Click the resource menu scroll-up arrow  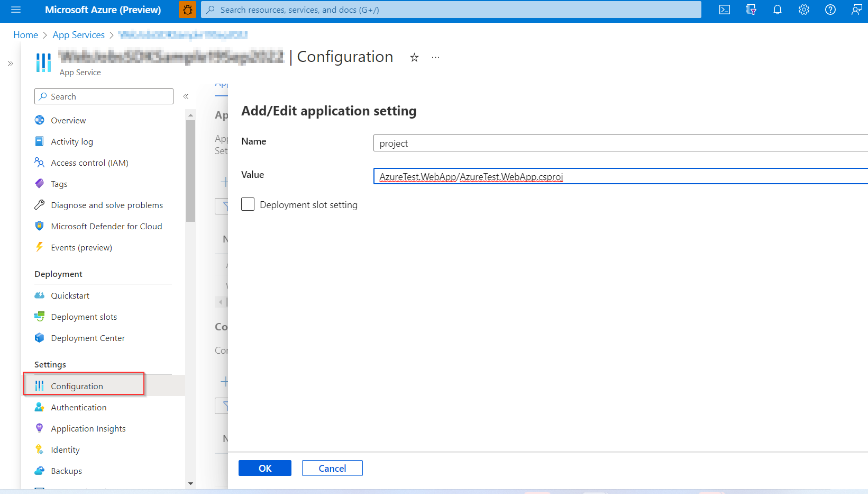click(190, 115)
